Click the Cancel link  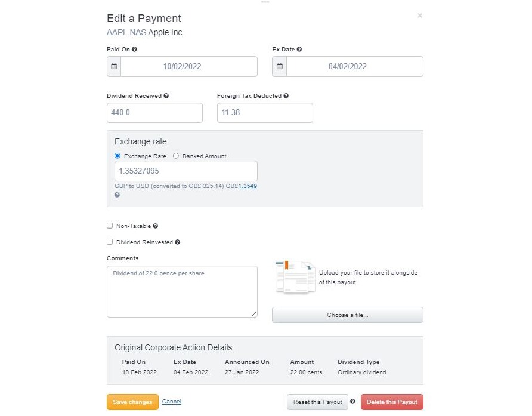172,402
